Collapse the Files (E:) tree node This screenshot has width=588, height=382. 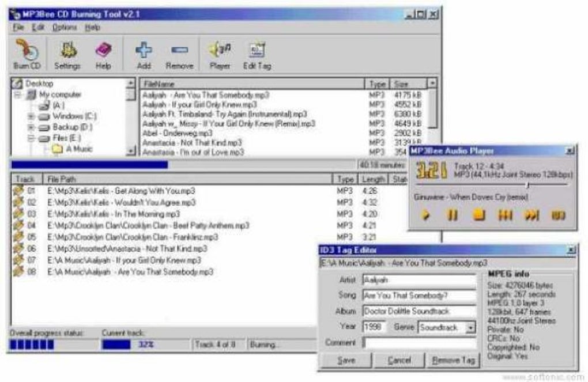32,138
